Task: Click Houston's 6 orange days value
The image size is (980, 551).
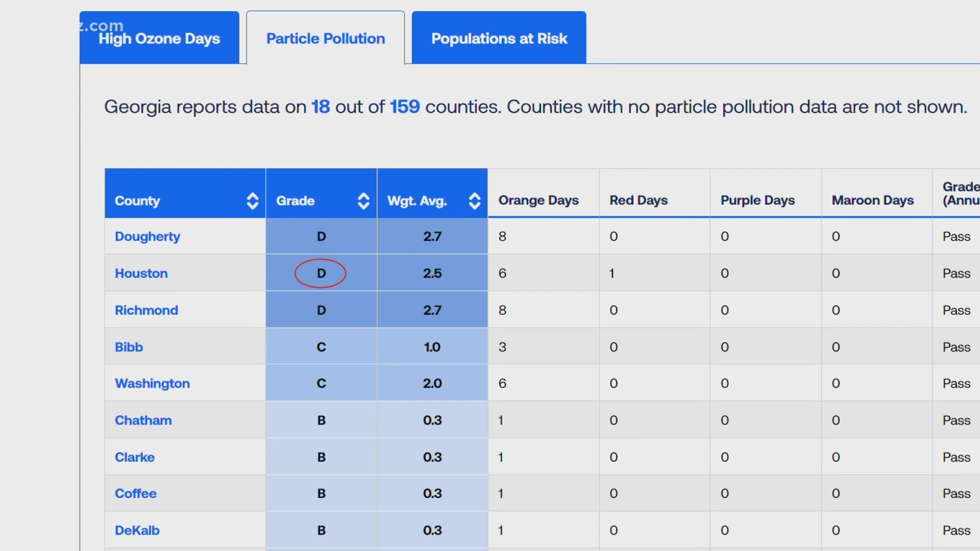Action: pyautogui.click(x=503, y=273)
